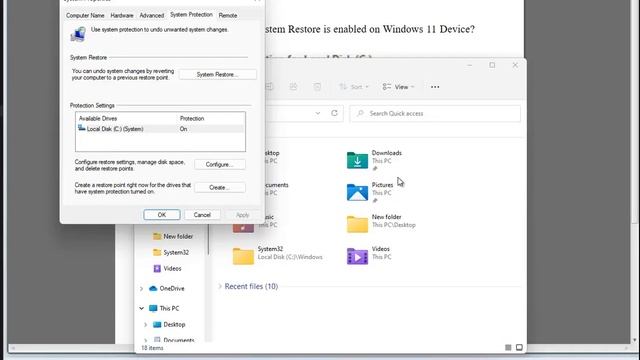Select OneDrive in the navigation pane

click(172, 288)
